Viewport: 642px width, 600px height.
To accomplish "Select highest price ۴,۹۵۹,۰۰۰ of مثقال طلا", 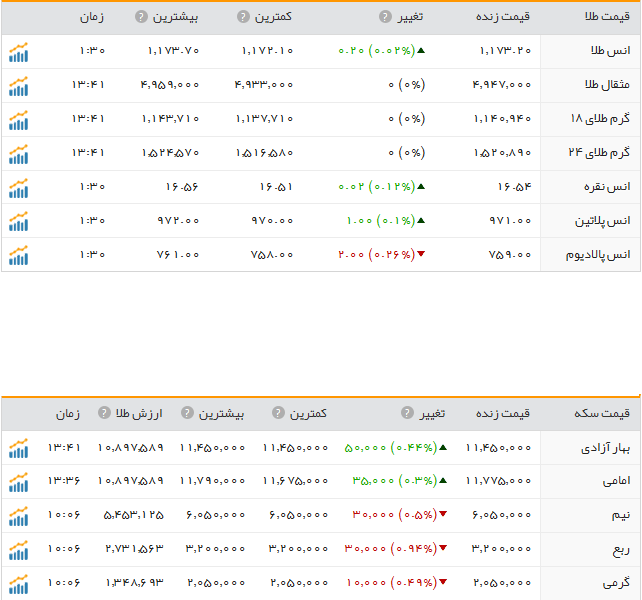I will [170, 85].
